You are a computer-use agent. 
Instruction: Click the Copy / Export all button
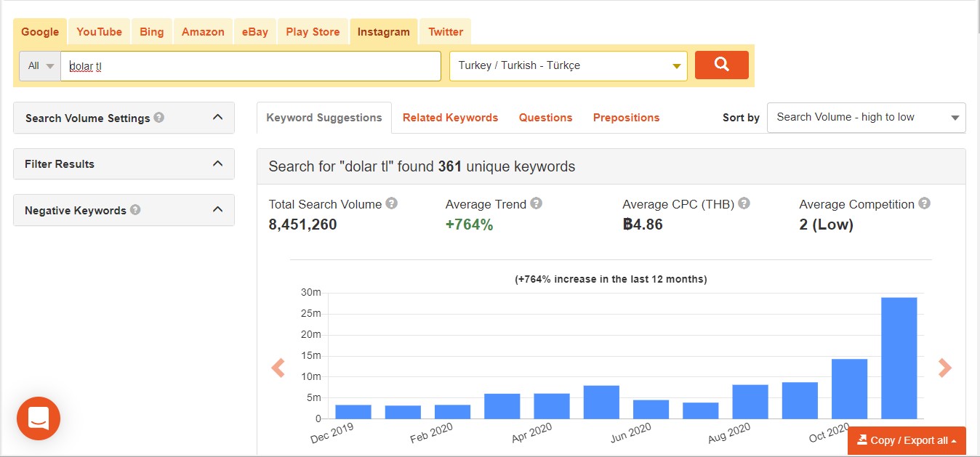(907, 440)
